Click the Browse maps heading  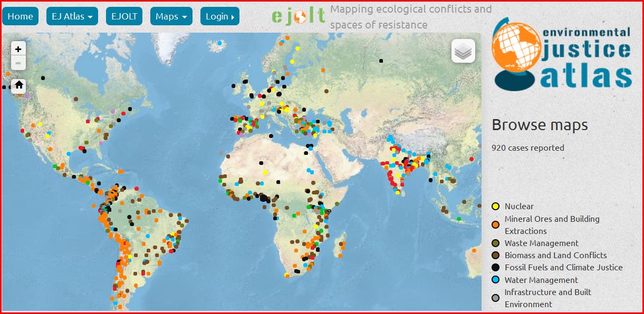point(540,125)
